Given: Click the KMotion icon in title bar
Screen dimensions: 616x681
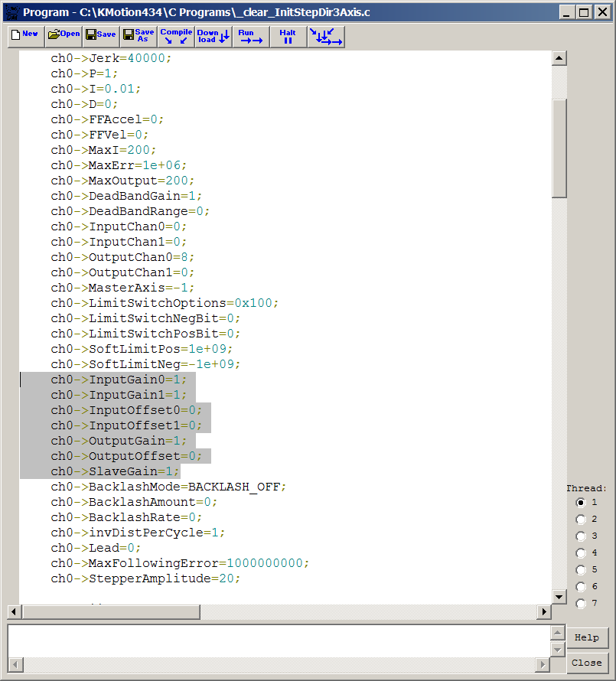Looking at the screenshot, I should (x=11, y=11).
